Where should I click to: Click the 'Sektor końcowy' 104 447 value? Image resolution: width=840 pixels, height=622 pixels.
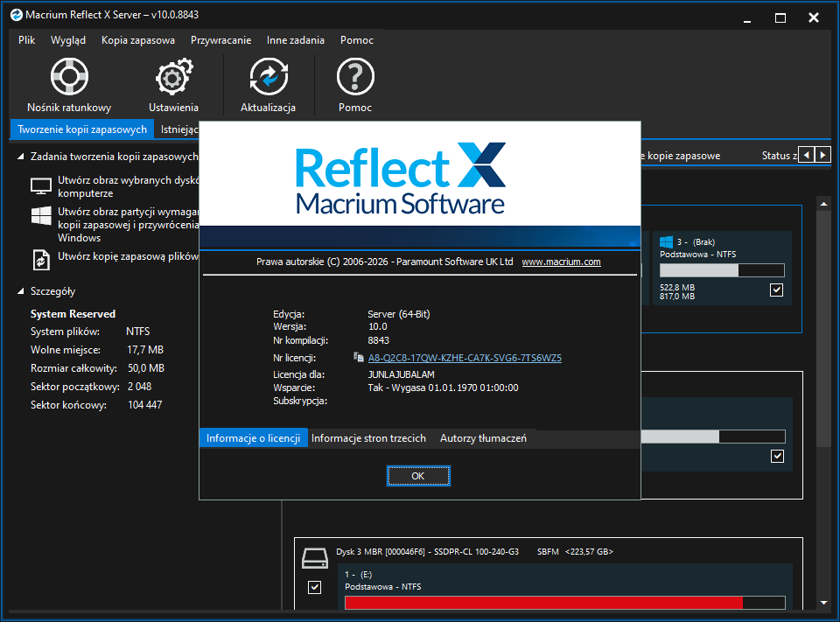point(144,405)
